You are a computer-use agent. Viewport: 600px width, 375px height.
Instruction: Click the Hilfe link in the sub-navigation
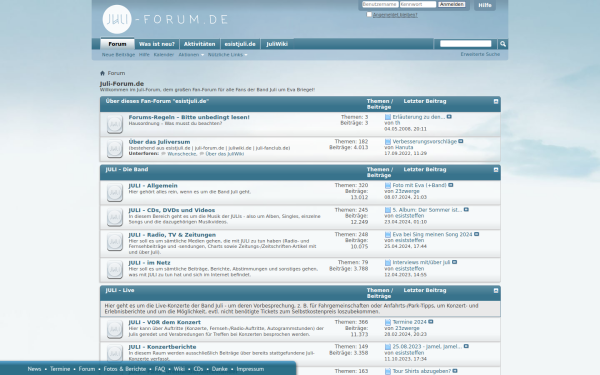[144, 55]
